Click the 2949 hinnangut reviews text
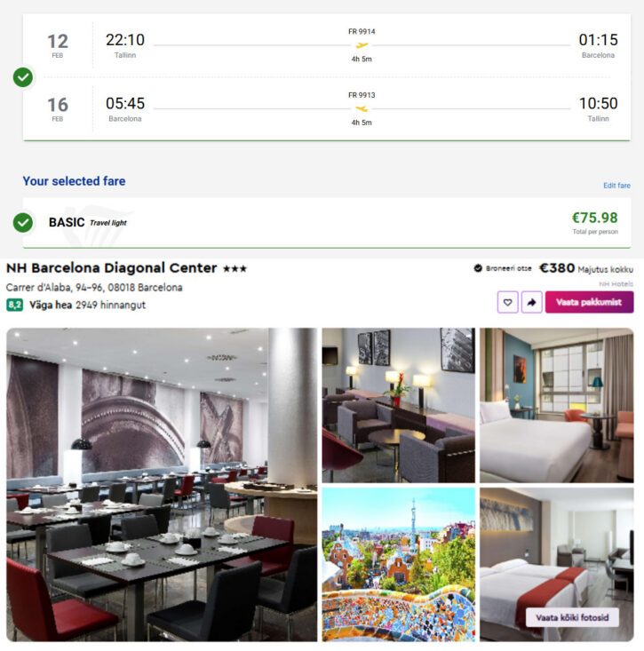 pos(110,306)
